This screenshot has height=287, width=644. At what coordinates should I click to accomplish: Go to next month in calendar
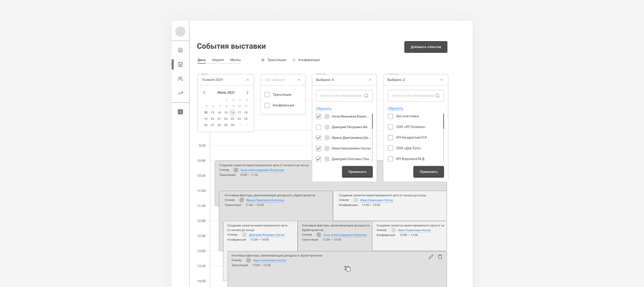point(247,92)
